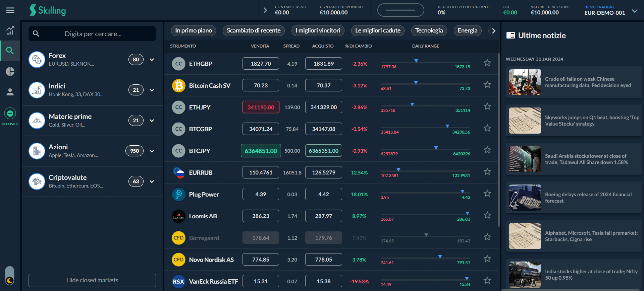
Task: Expand the Azioni category chevron
Action: point(152,151)
